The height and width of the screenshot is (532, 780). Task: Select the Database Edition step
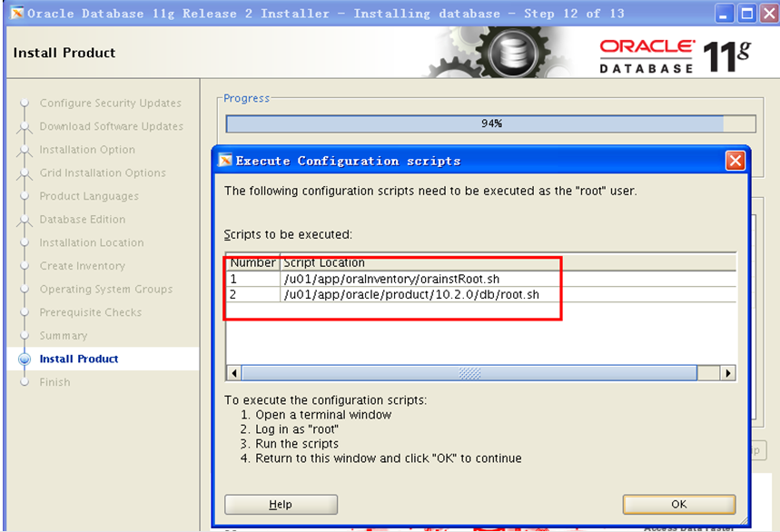click(83, 220)
